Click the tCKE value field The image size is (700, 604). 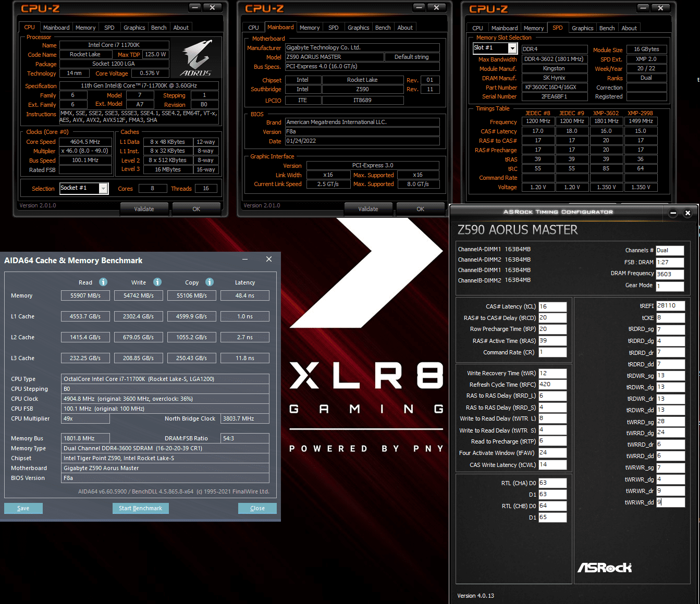[670, 318]
